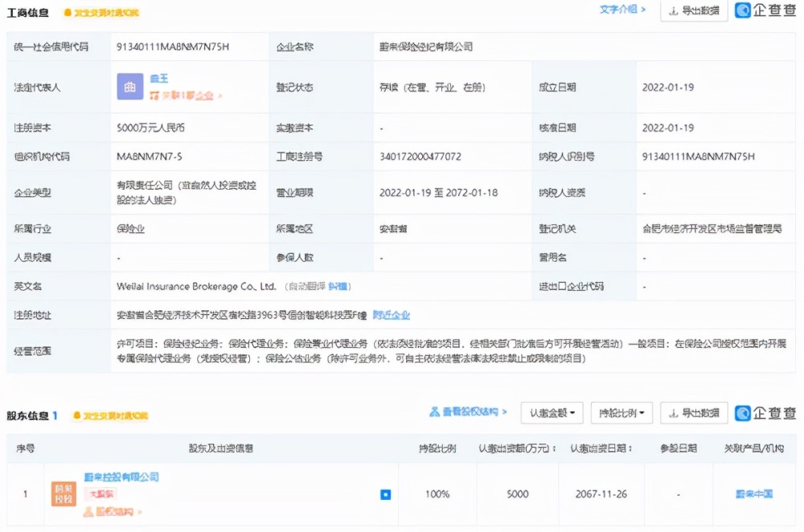Click the orange notice badge beside 股东信息
The height and width of the screenshot is (532, 804).
[111, 415]
